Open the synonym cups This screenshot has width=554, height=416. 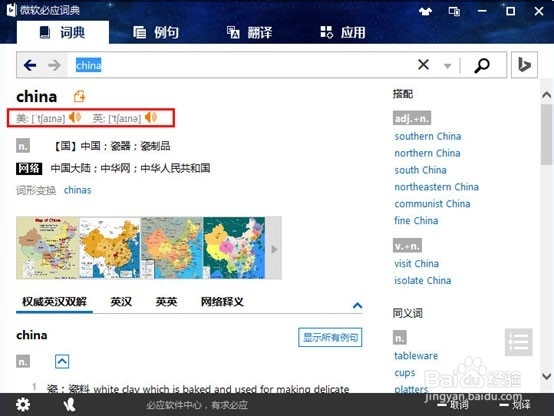point(405,373)
